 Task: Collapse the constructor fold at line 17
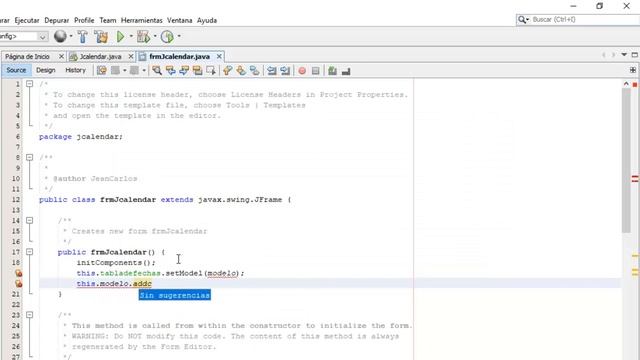29,252
